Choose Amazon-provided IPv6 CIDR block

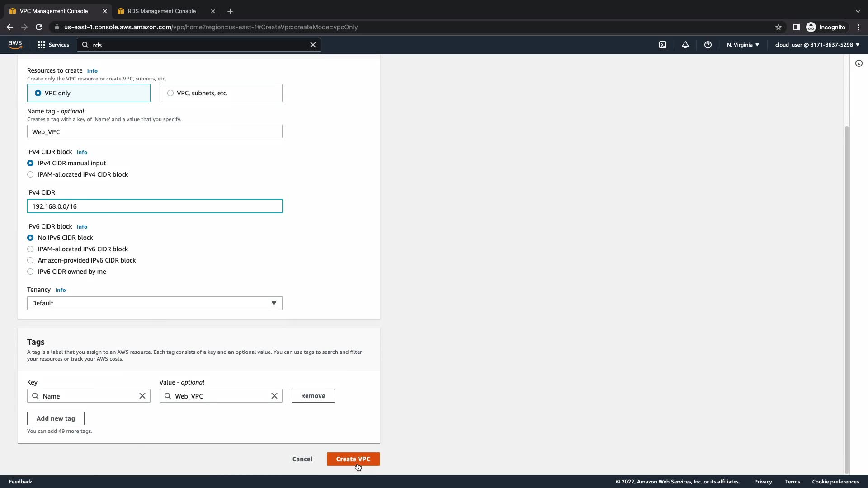coord(30,260)
